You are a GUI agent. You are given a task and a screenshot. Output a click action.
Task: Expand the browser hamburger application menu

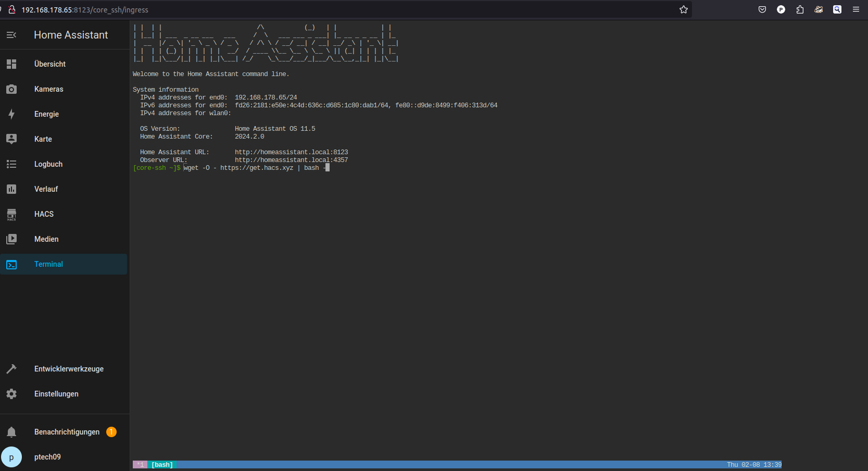coord(856,9)
